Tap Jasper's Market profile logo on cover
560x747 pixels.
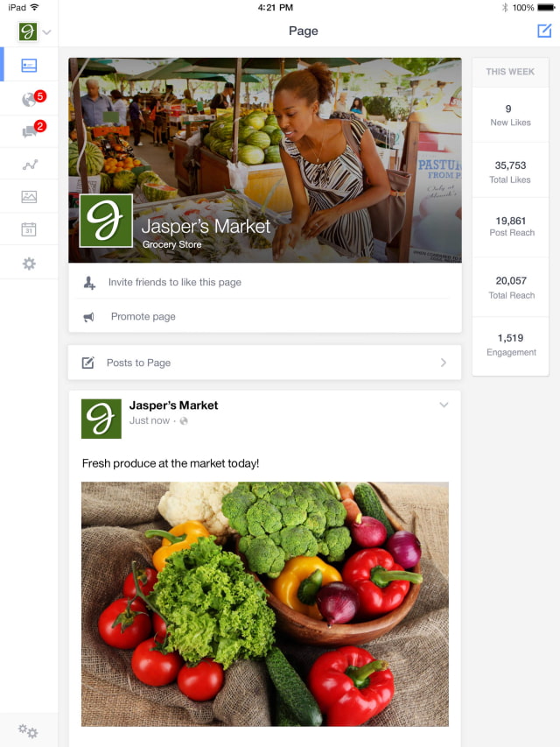pos(106,221)
